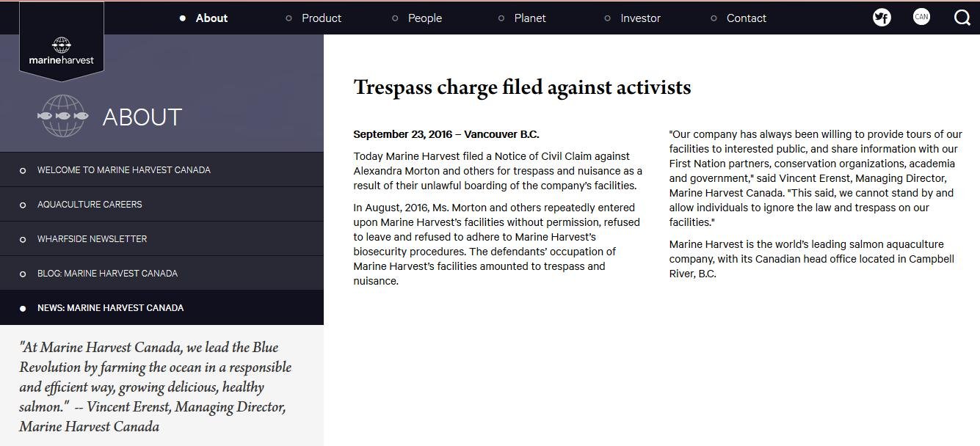This screenshot has width=980, height=446.
Task: Open the Planet navigation item
Action: (529, 18)
